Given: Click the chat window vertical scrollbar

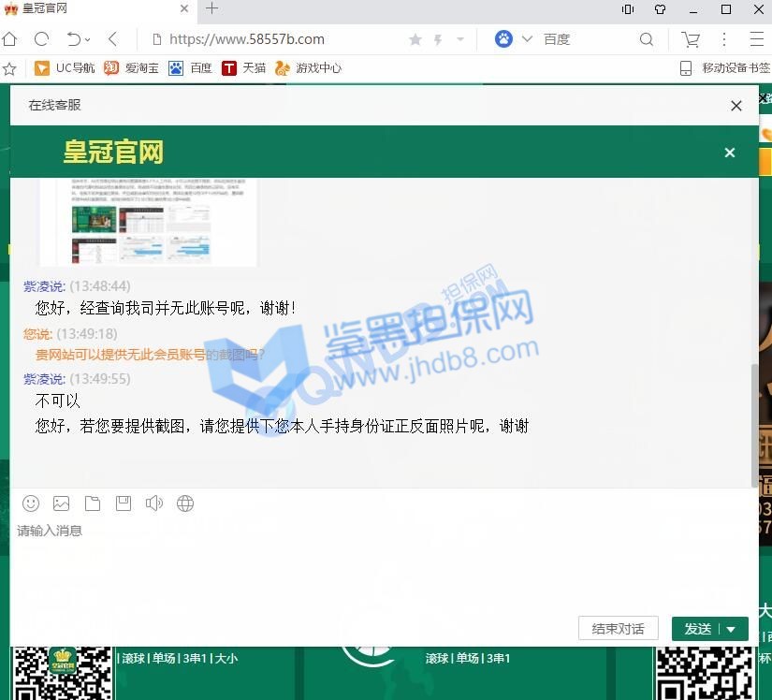Looking at the screenshot, I should coord(755,421).
